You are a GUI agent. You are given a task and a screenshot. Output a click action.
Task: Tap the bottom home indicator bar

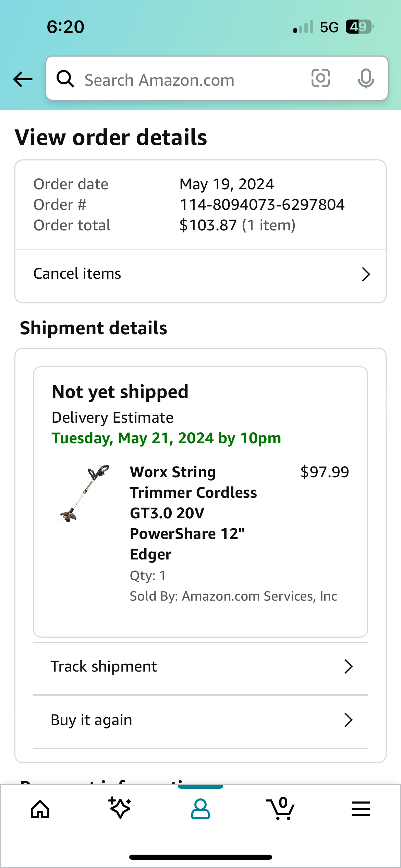[x=200, y=857]
